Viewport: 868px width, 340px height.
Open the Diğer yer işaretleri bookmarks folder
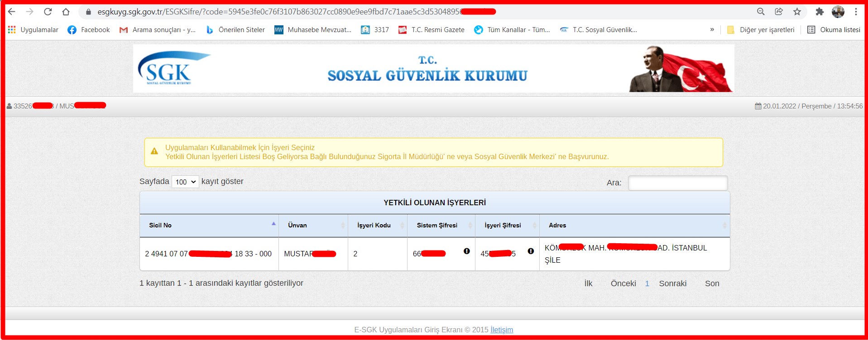click(761, 30)
